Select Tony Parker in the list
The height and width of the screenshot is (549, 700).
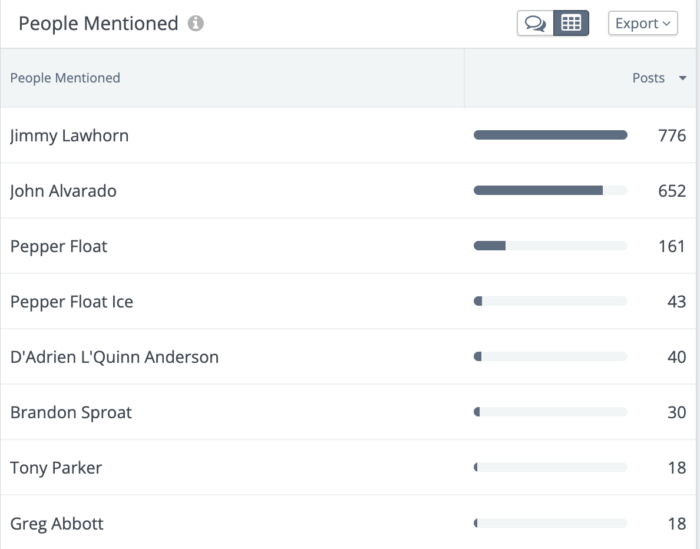[56, 468]
